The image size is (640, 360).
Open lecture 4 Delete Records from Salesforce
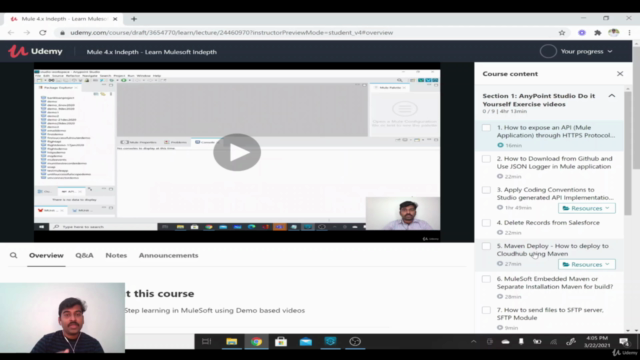pyautogui.click(x=548, y=223)
